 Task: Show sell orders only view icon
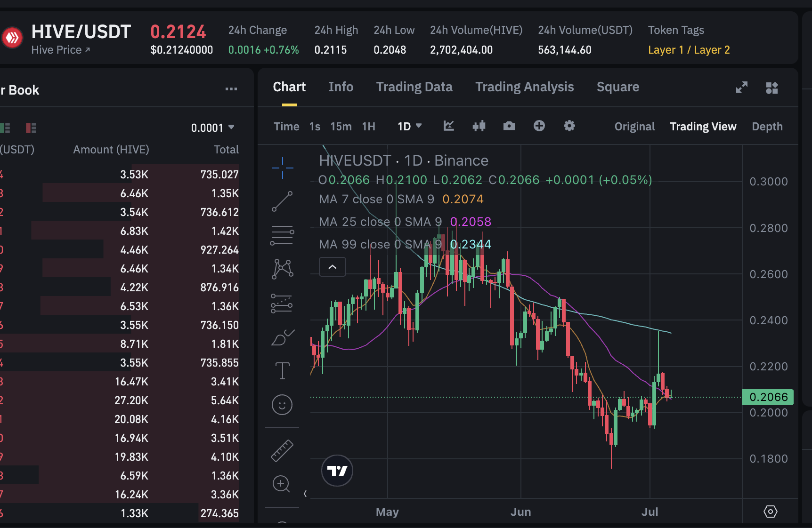tap(31, 128)
